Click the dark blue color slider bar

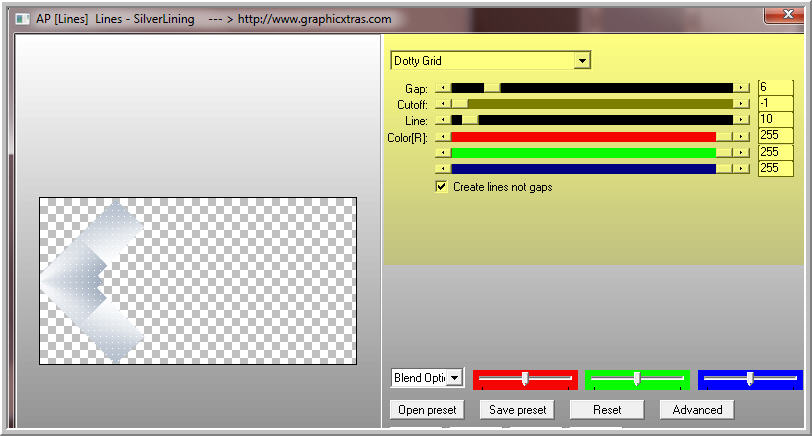pos(592,169)
